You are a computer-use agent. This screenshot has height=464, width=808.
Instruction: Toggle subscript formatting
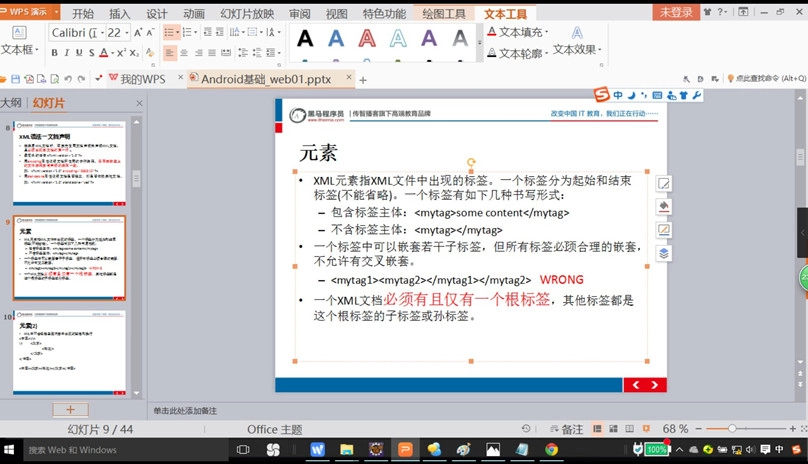[133, 53]
